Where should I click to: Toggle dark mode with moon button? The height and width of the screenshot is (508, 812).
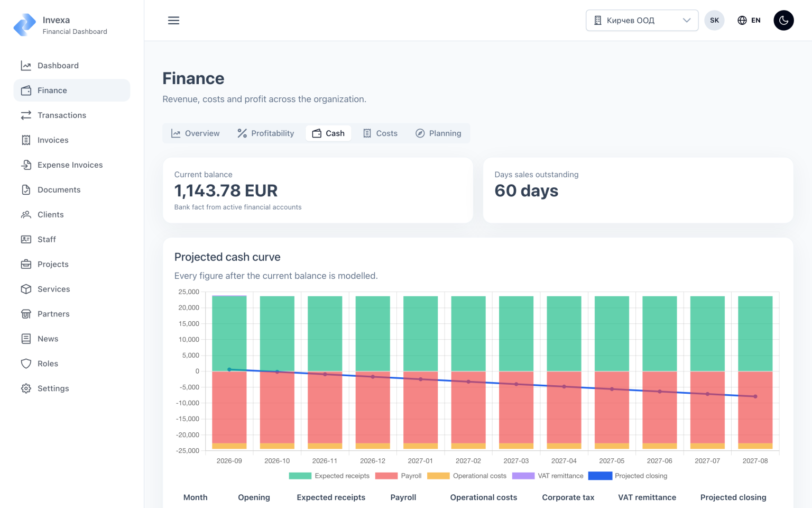pos(783,21)
